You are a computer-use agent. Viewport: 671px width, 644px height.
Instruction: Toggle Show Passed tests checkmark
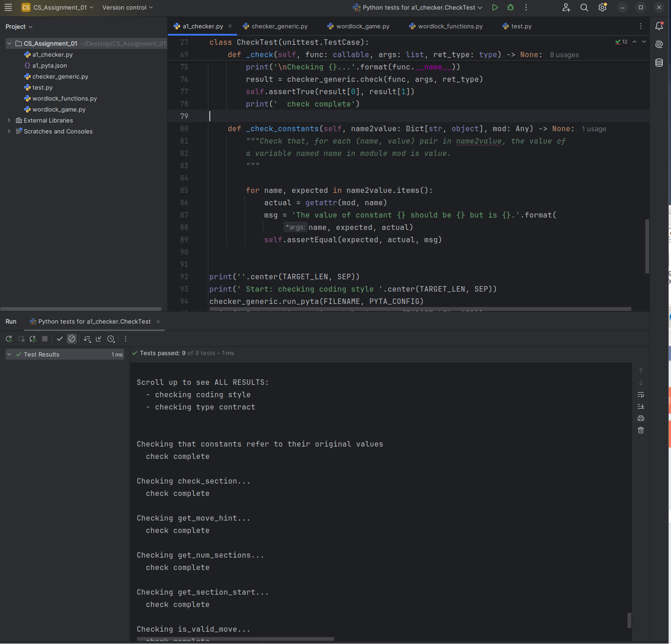[x=59, y=339]
